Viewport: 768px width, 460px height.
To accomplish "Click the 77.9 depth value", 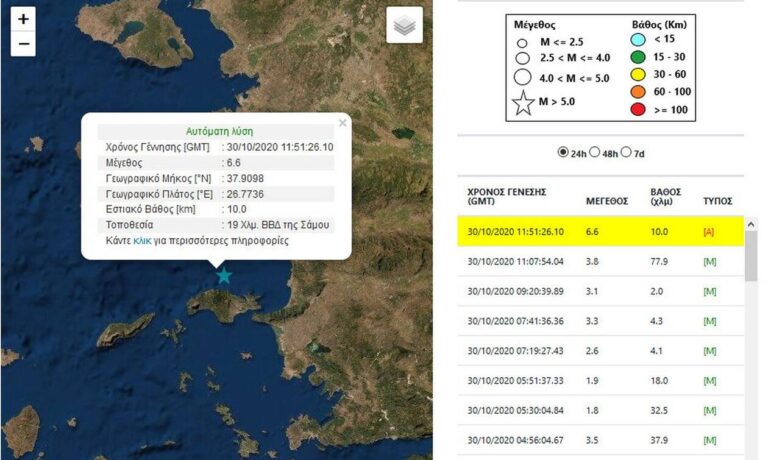I will click(659, 262).
